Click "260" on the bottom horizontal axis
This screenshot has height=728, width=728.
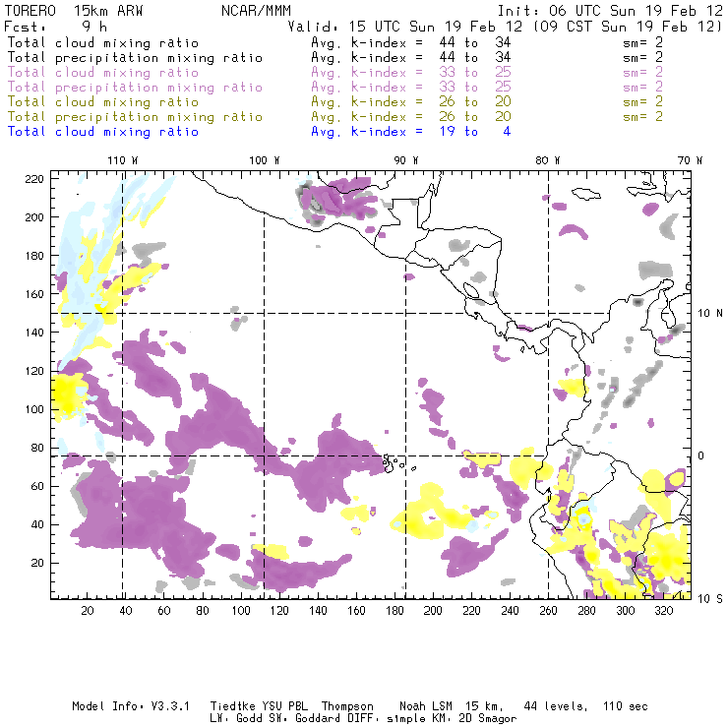tap(548, 611)
